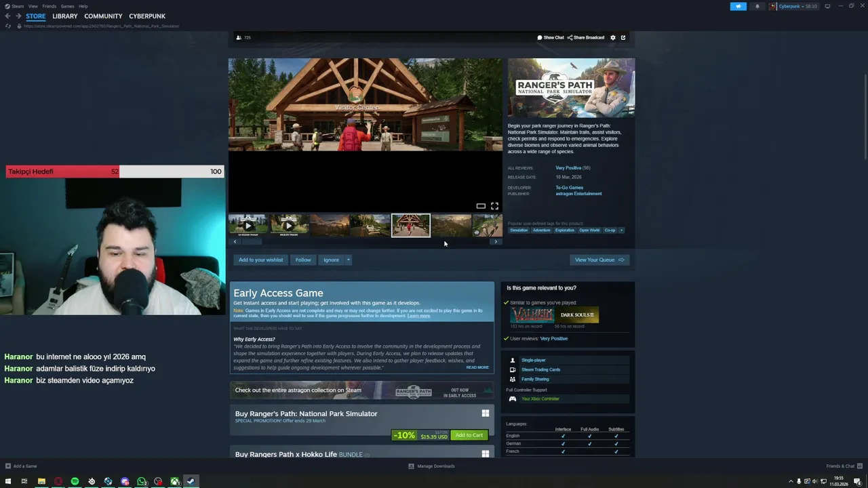Open the View menu

click(x=33, y=6)
